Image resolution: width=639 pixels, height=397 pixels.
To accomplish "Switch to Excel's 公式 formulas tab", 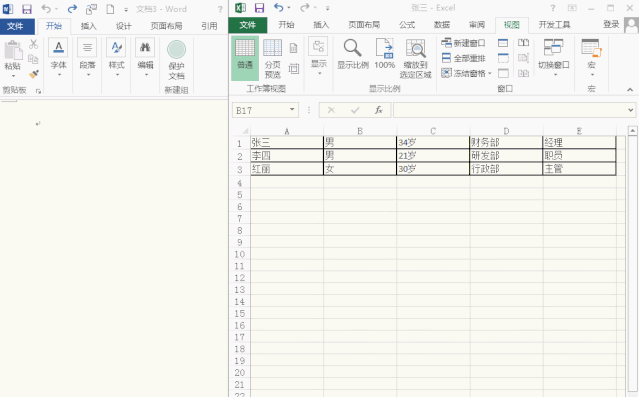I will 407,25.
